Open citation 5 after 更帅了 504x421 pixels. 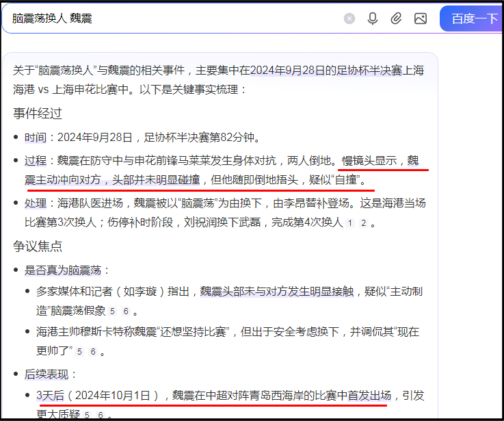[x=79, y=351]
